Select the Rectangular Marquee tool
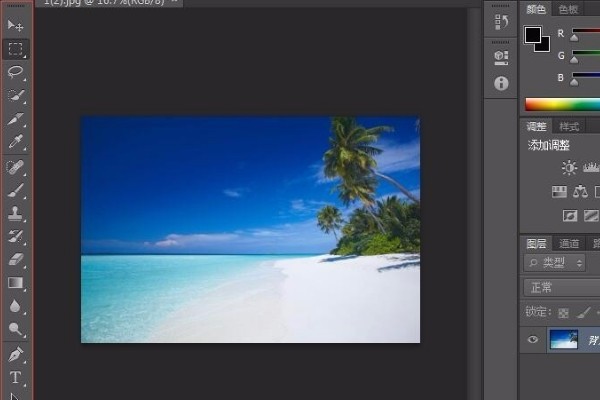The height and width of the screenshot is (400, 600). (15, 49)
